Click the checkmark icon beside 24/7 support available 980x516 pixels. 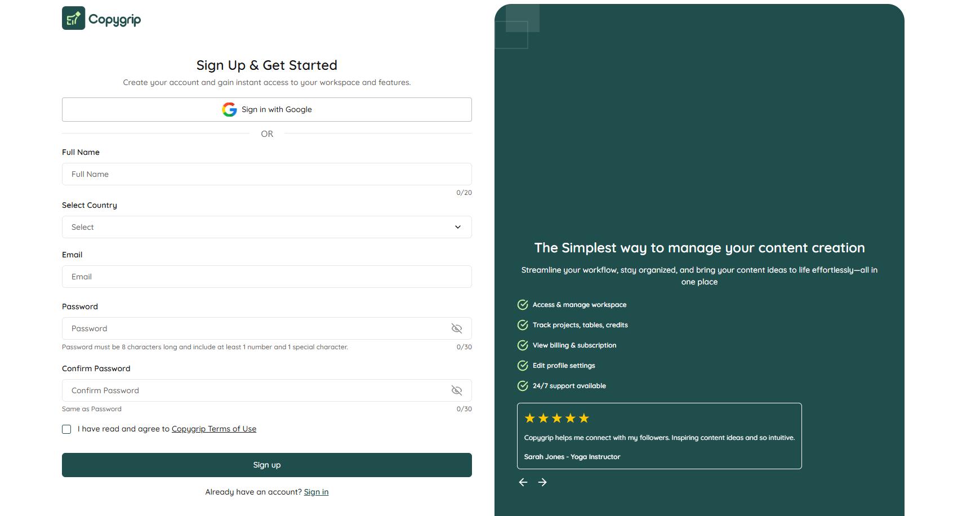coord(523,386)
